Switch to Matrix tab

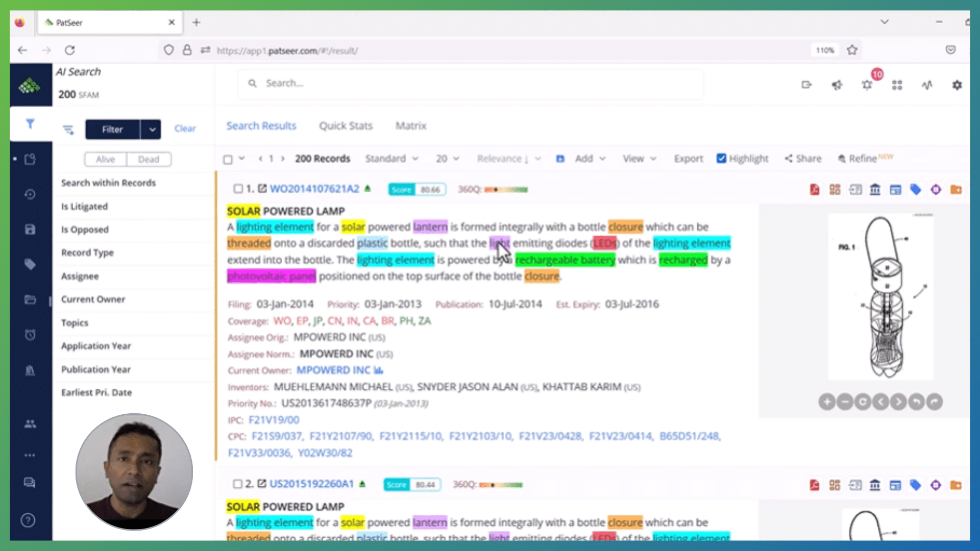[x=411, y=126]
